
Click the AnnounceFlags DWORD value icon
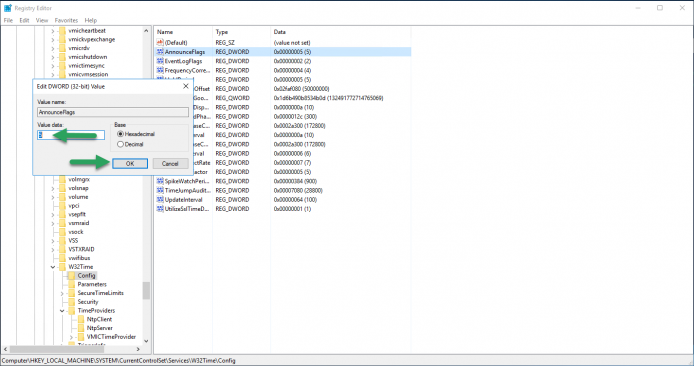[160, 52]
